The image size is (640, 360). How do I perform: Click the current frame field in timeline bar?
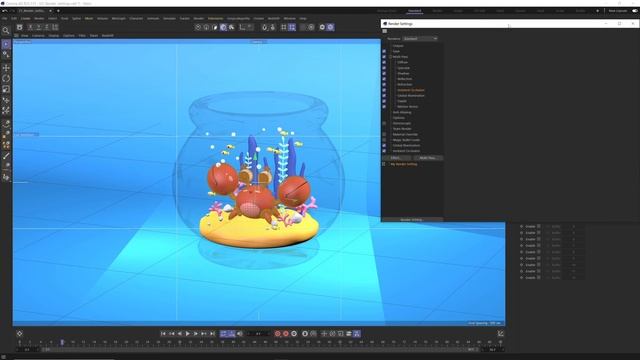258,333
